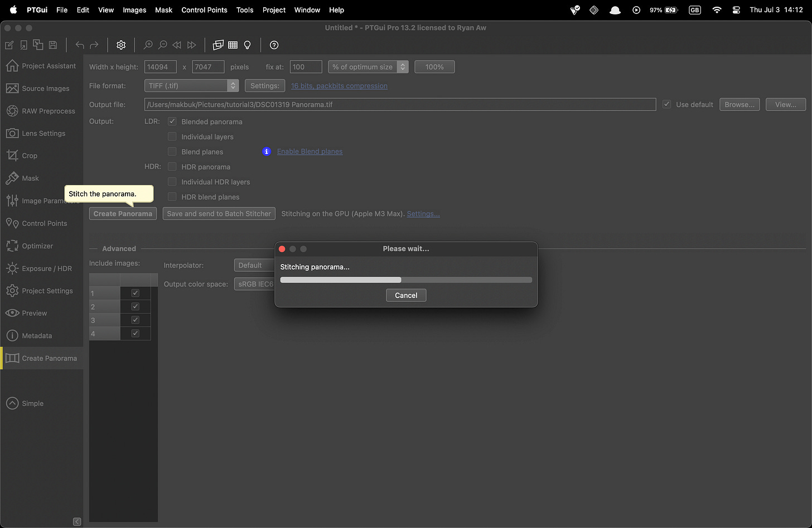This screenshot has height=528, width=812.
Task: Open the Interpolator Default dropdown
Action: [x=254, y=265]
